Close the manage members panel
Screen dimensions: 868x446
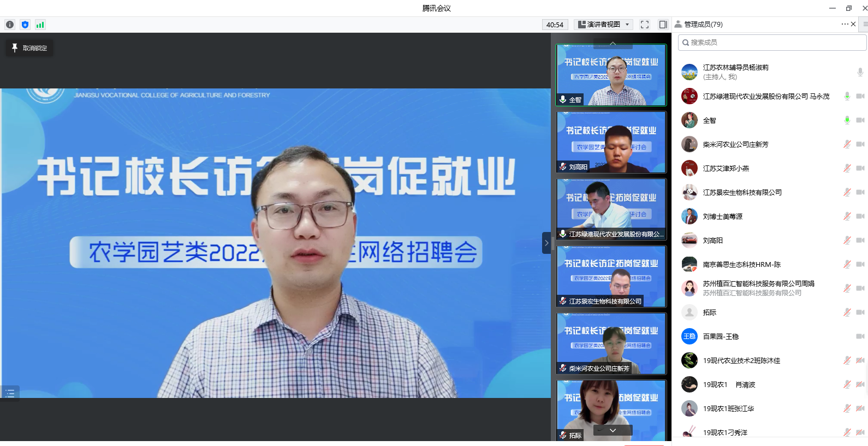[853, 24]
